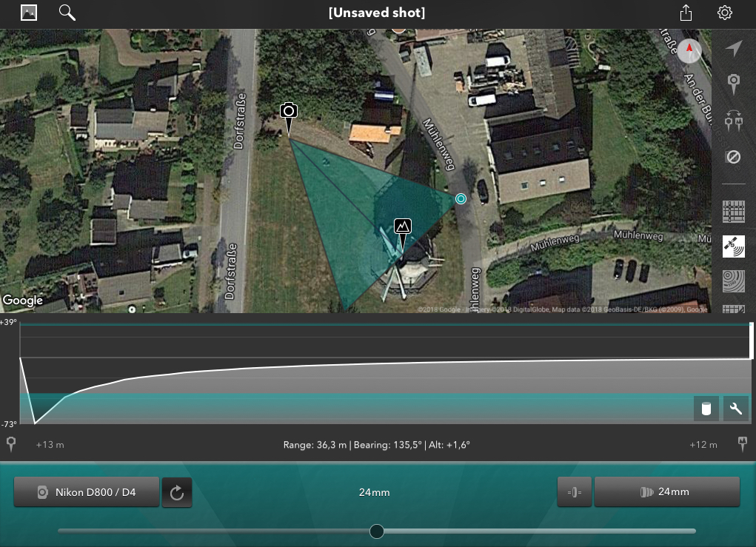Move camera pin to map center
Viewport: 756px width, 547px height.
coord(733,84)
